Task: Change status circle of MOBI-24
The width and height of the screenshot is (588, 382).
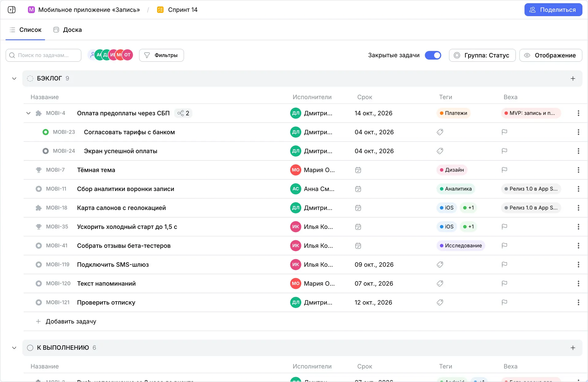Action: point(46,151)
